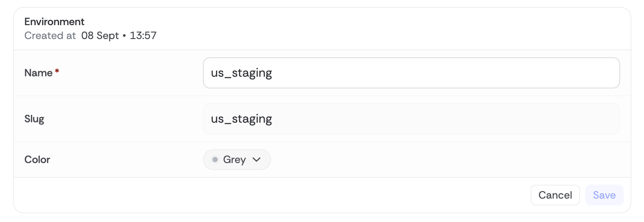Discard changes with the Cancel button
Image resolution: width=644 pixels, height=222 pixels.
[x=555, y=195]
